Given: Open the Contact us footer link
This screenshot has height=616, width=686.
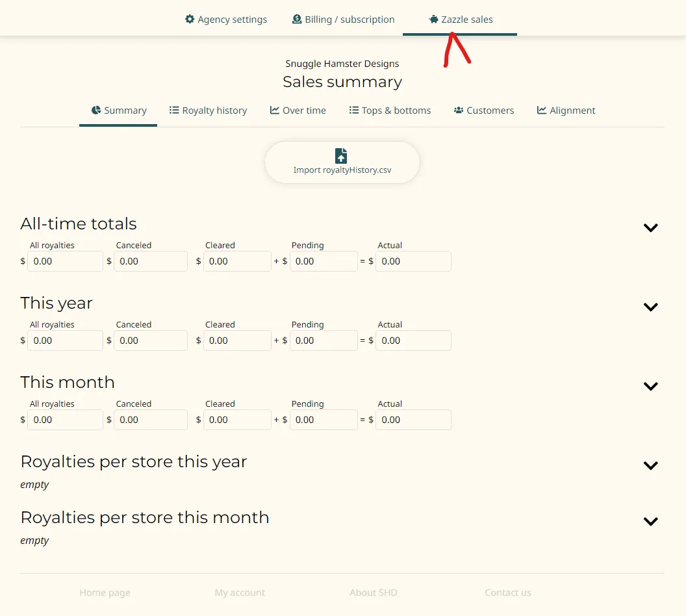Looking at the screenshot, I should coord(507,593).
